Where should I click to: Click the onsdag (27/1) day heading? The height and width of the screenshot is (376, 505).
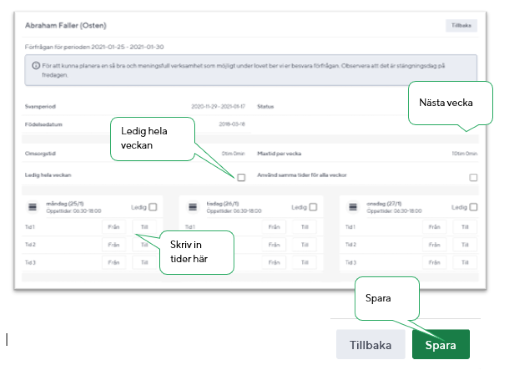[x=384, y=203]
